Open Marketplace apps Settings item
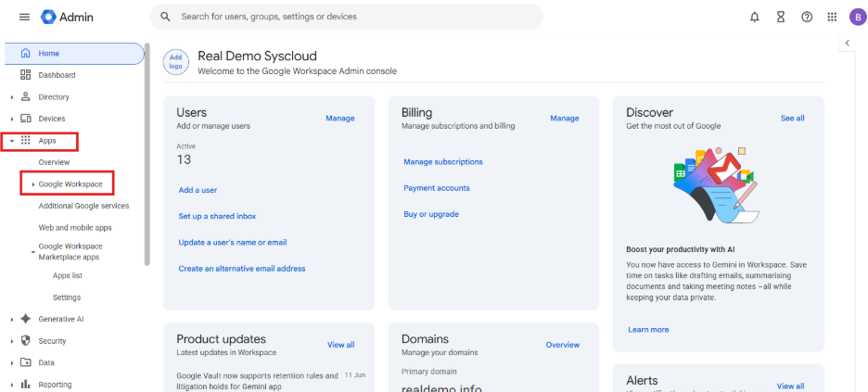This screenshot has width=868, height=392. click(x=67, y=297)
